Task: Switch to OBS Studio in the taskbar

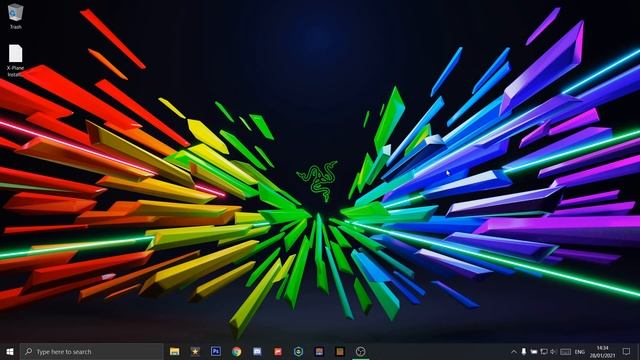Action: coord(360,351)
